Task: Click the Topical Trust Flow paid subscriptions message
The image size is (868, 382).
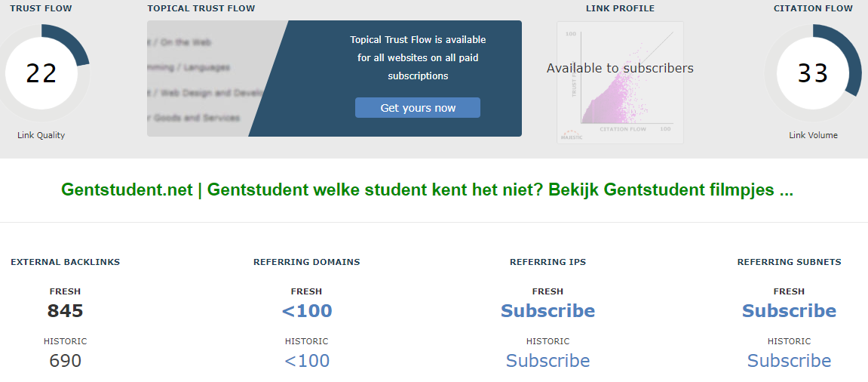Action: (418, 57)
